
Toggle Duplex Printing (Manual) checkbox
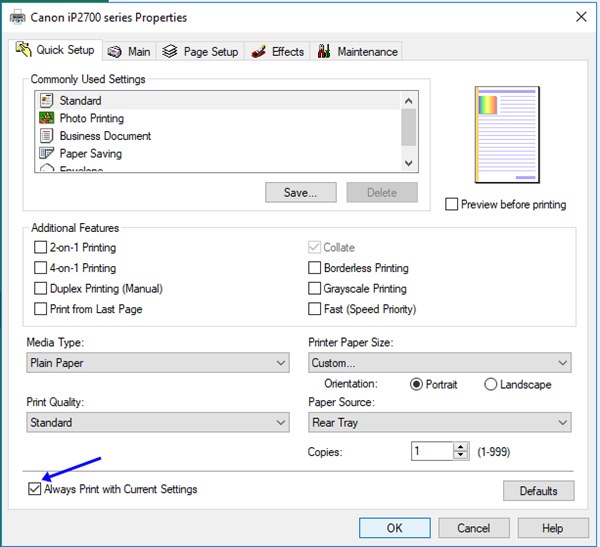point(40,288)
